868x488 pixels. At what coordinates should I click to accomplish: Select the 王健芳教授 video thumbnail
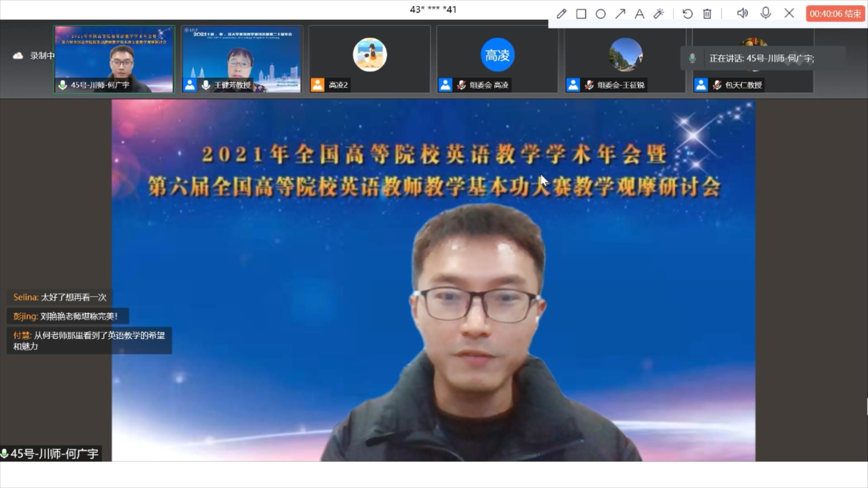coord(242,59)
